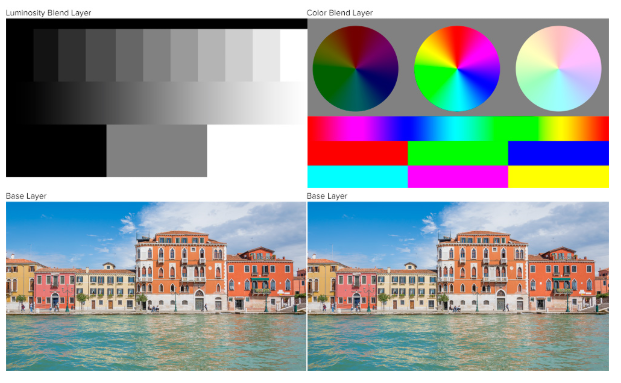Click the solid red rectangle swatch
The height and width of the screenshot is (383, 621).
tap(358, 153)
